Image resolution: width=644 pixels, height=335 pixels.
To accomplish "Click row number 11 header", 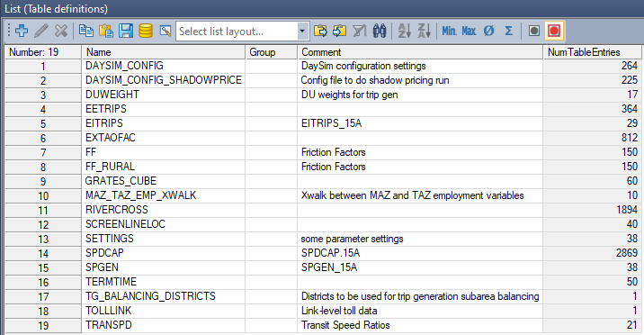I will [x=43, y=210].
